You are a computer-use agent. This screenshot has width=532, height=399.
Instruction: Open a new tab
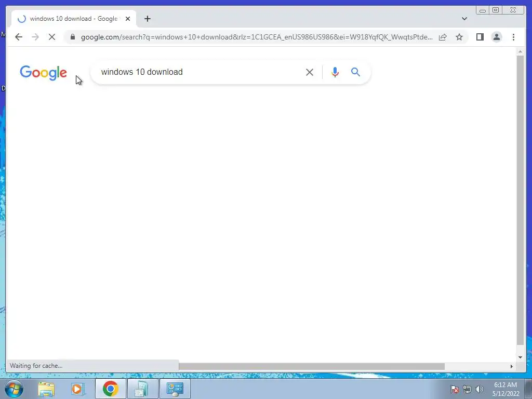pos(147,19)
